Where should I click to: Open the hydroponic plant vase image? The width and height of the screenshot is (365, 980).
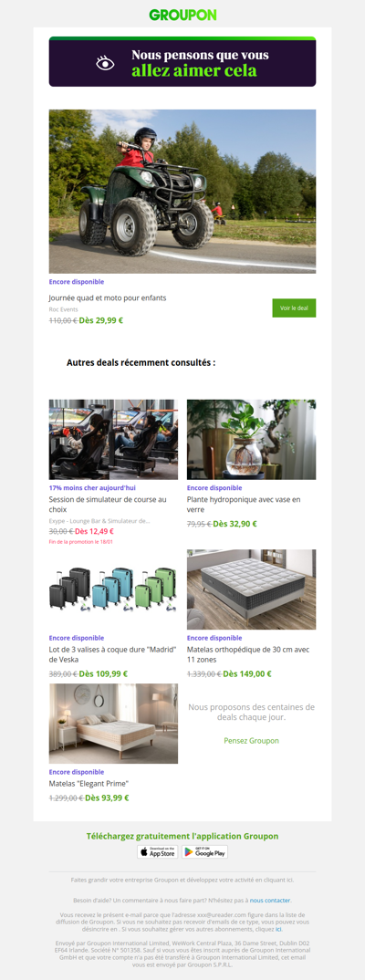[x=251, y=440]
